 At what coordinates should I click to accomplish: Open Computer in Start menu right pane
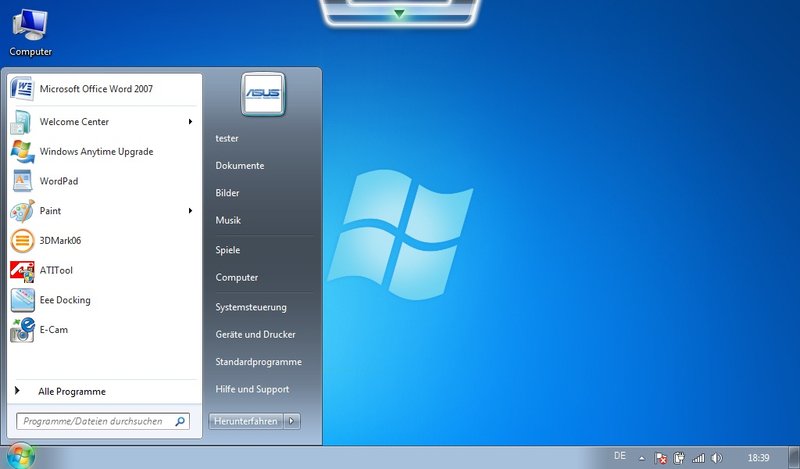tap(237, 278)
